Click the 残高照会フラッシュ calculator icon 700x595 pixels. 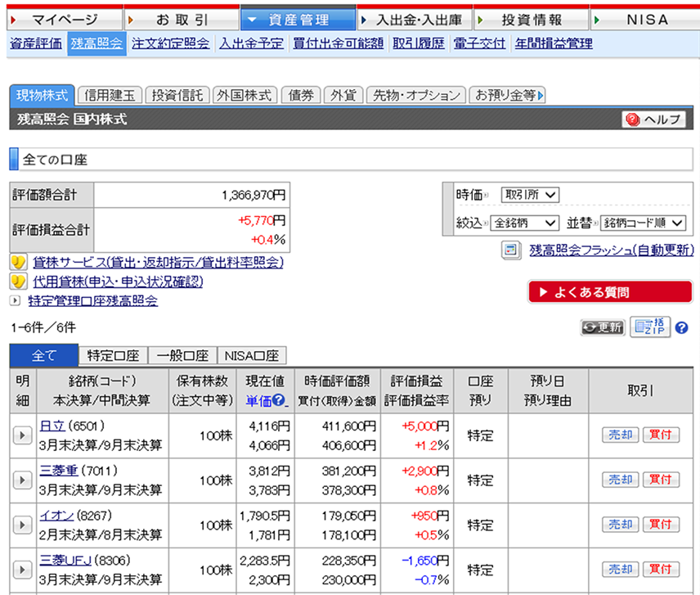tap(510, 250)
